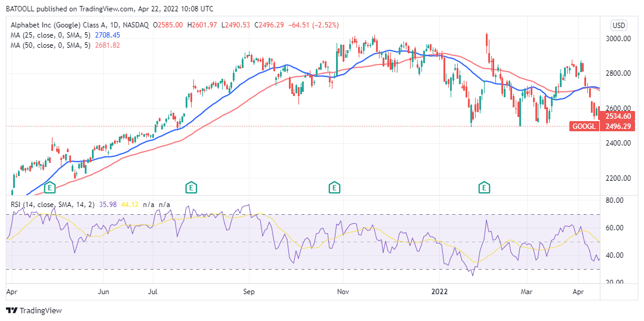Click the Jun time axis label

(x=104, y=292)
